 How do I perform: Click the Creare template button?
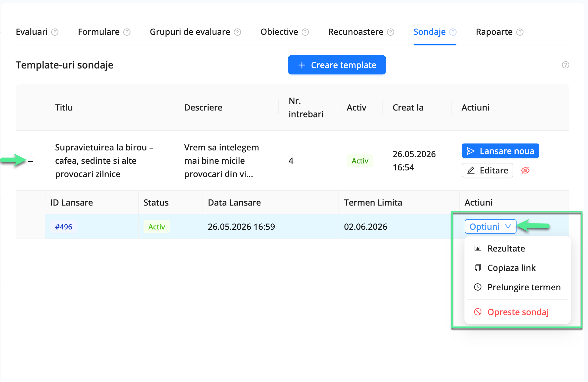pos(337,65)
